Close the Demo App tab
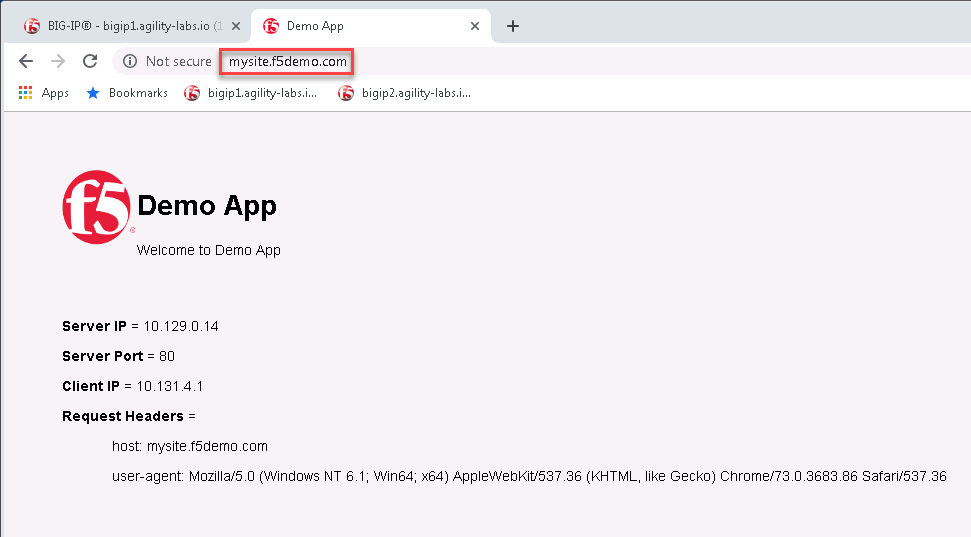 pyautogui.click(x=475, y=26)
